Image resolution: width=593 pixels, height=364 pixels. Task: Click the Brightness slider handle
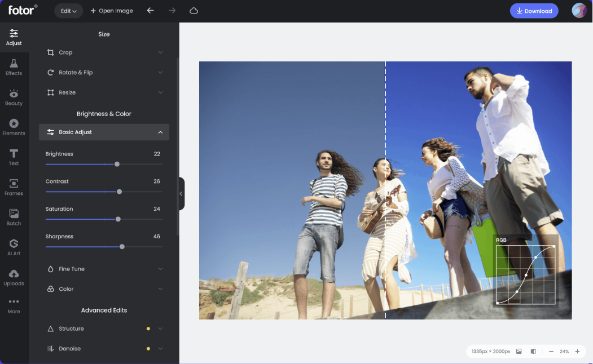tap(117, 165)
